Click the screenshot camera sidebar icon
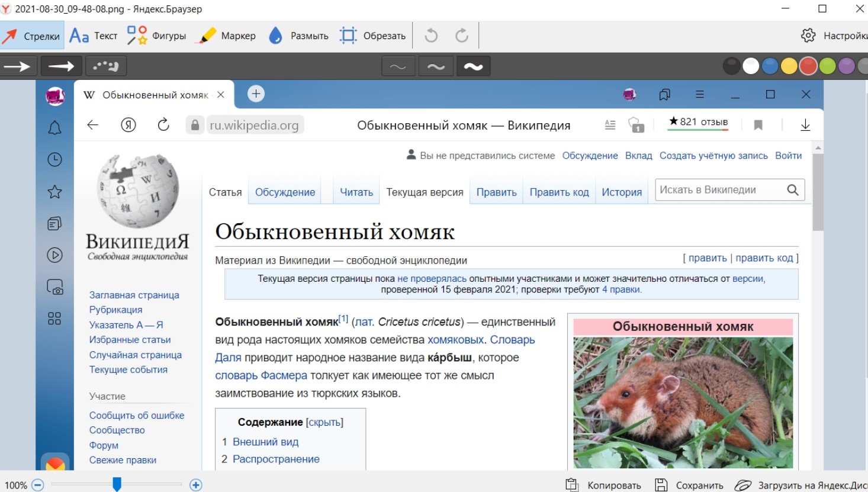 54,287
